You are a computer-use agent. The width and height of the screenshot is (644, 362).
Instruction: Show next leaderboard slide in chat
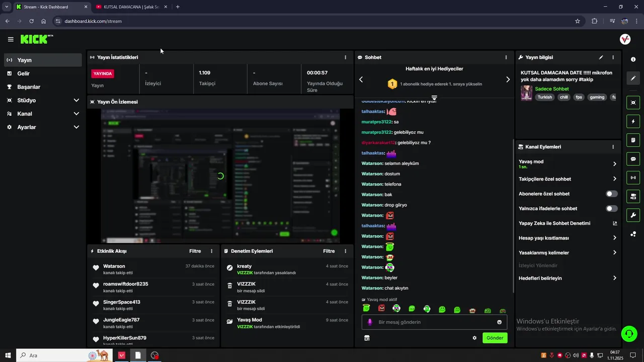click(508, 79)
